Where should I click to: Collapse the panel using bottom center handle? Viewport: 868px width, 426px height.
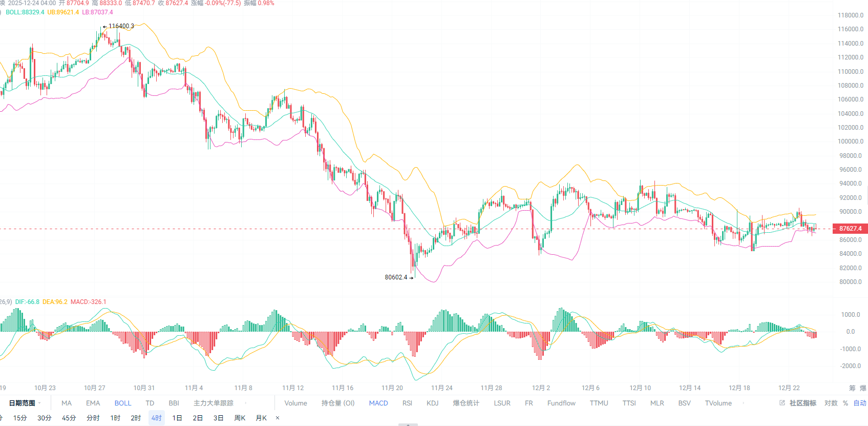click(x=408, y=424)
